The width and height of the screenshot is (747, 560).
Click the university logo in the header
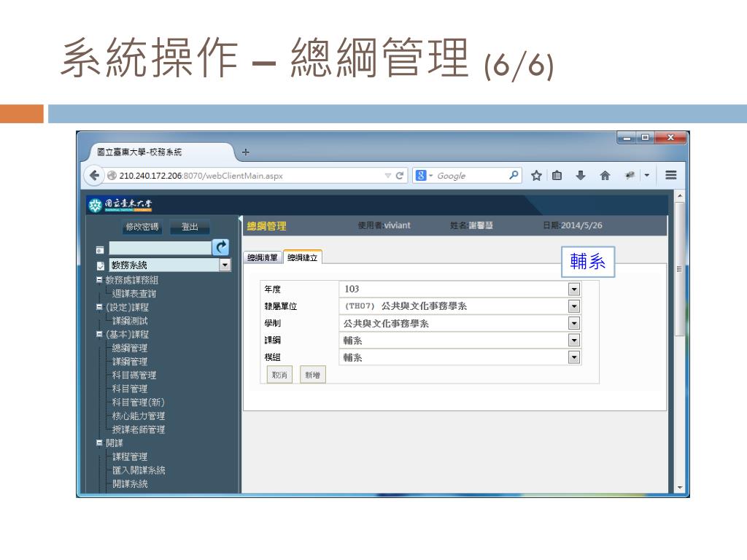pos(120,205)
